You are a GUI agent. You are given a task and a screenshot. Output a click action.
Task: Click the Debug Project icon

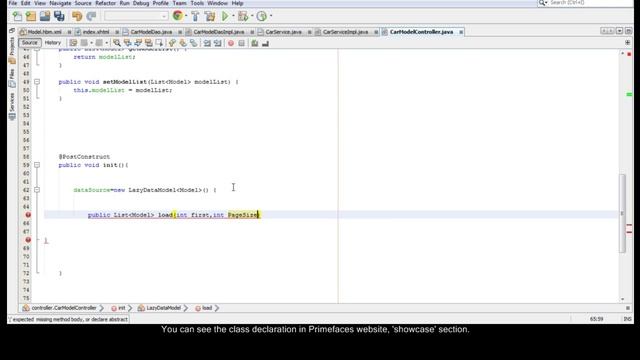pos(243,16)
